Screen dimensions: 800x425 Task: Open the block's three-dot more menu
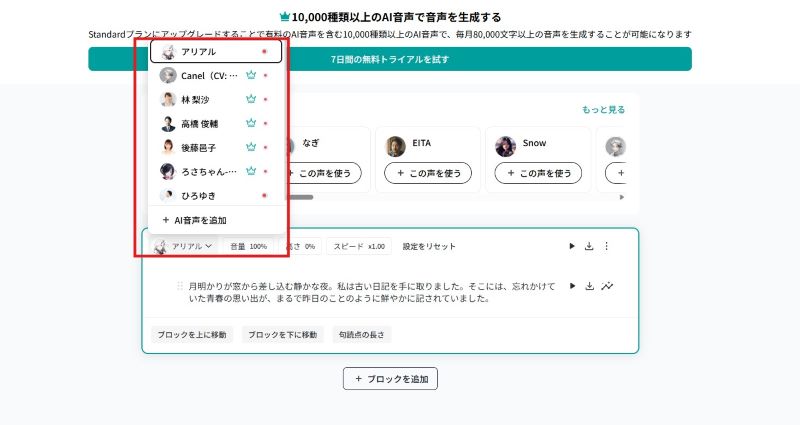coord(606,246)
